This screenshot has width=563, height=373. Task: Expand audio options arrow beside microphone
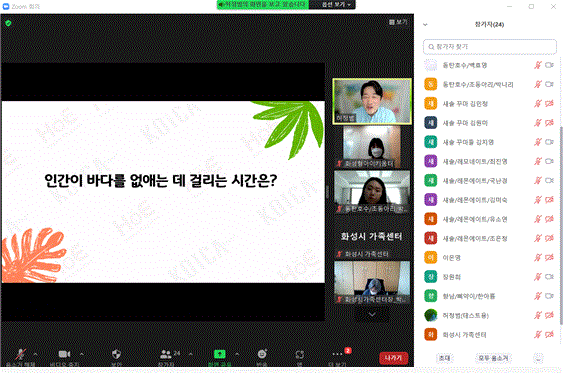point(36,354)
